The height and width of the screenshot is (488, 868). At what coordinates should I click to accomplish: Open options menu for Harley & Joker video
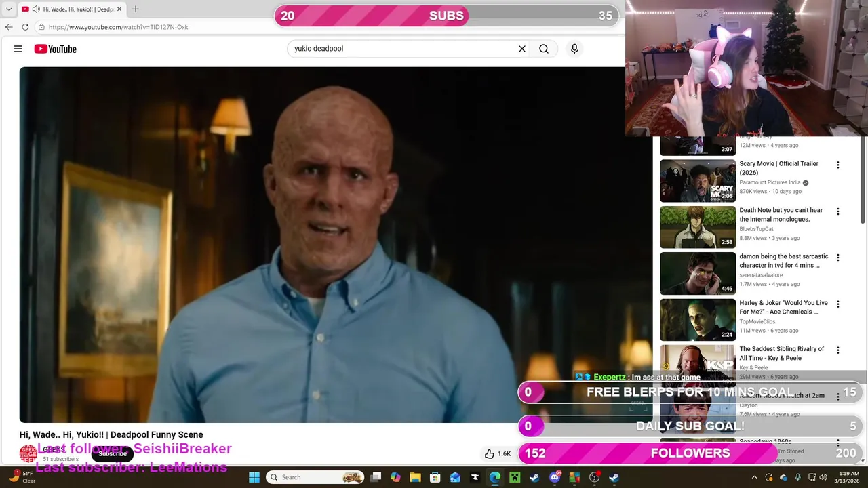pos(838,304)
